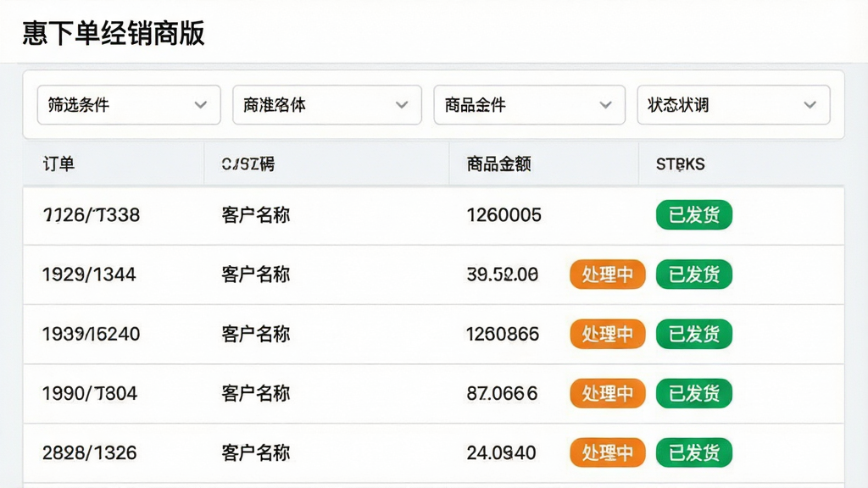The width and height of the screenshot is (868, 488).
Task: Open order 1929/1344
Action: (x=89, y=274)
